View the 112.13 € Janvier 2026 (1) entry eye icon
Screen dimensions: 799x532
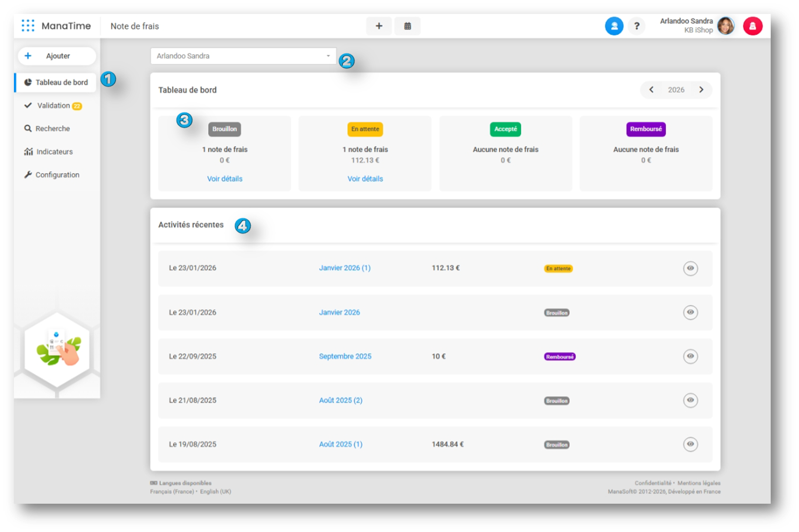click(x=690, y=268)
